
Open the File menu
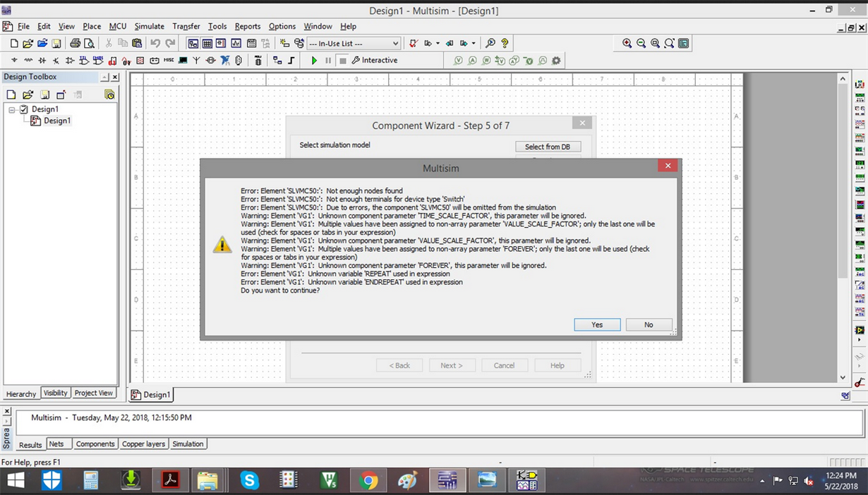pos(23,26)
